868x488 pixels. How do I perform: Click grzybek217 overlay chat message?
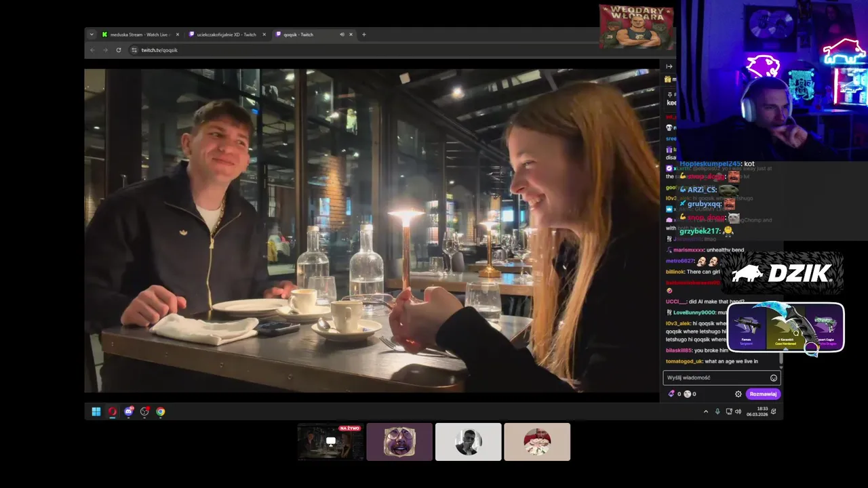[x=707, y=231]
